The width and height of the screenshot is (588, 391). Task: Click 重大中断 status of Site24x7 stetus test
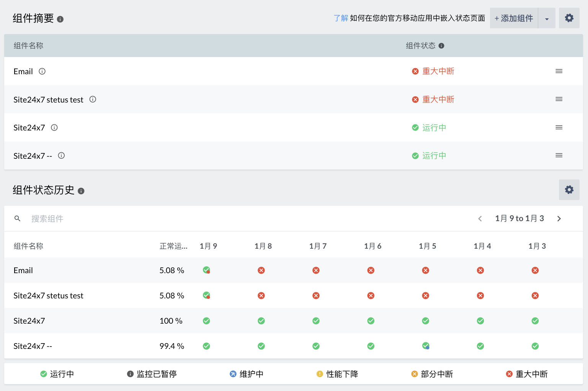coord(438,99)
